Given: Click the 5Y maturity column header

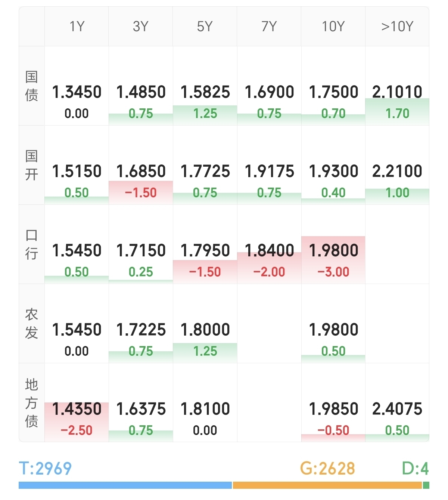Looking at the screenshot, I should pyautogui.click(x=205, y=27).
